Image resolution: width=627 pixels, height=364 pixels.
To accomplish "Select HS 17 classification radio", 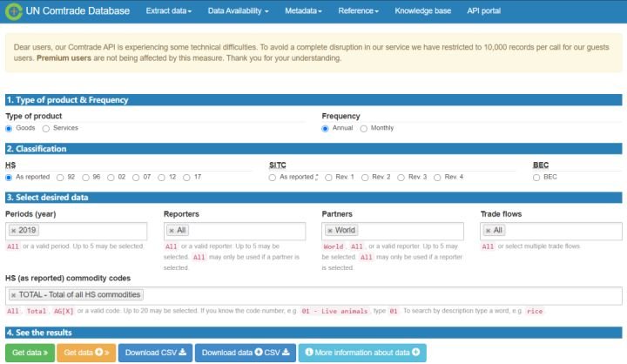I will pos(188,177).
